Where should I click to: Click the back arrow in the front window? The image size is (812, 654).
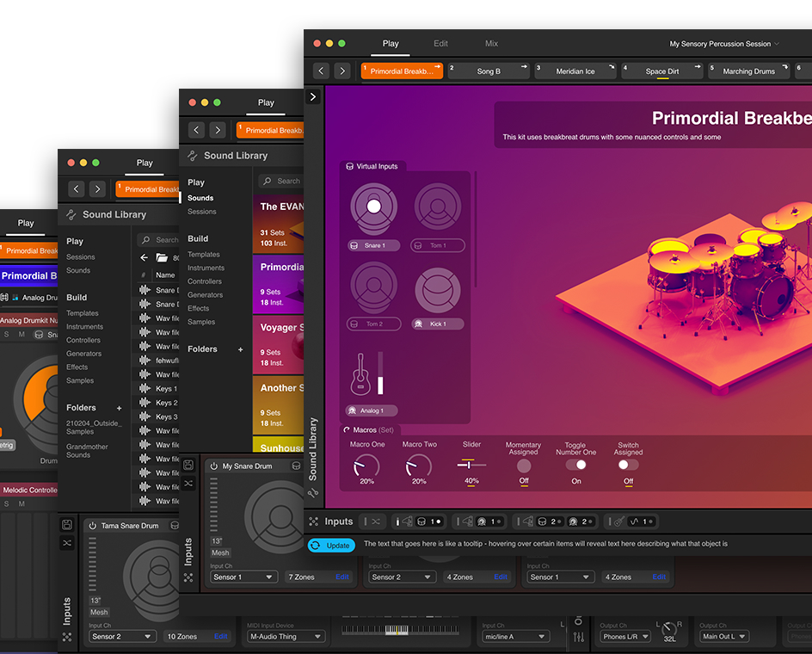coord(321,71)
